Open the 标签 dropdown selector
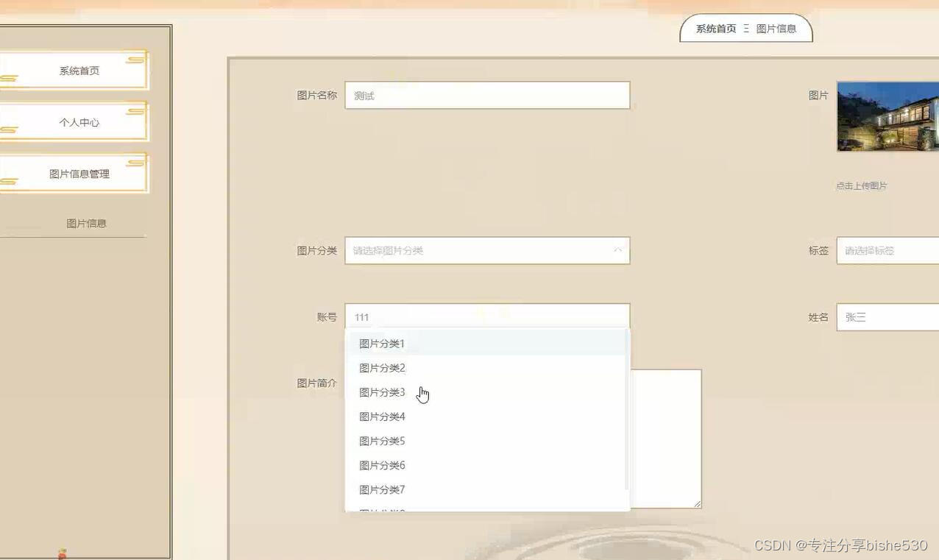 [x=888, y=250]
